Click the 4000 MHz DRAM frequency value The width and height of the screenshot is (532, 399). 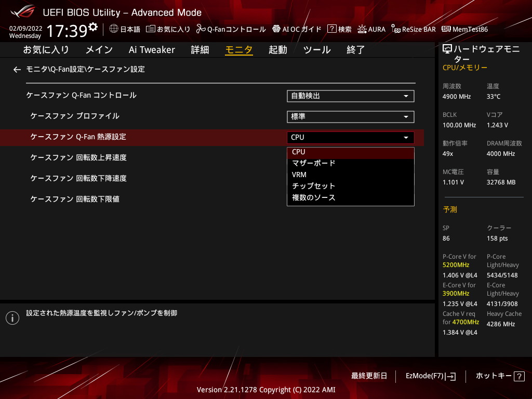[x=501, y=154]
